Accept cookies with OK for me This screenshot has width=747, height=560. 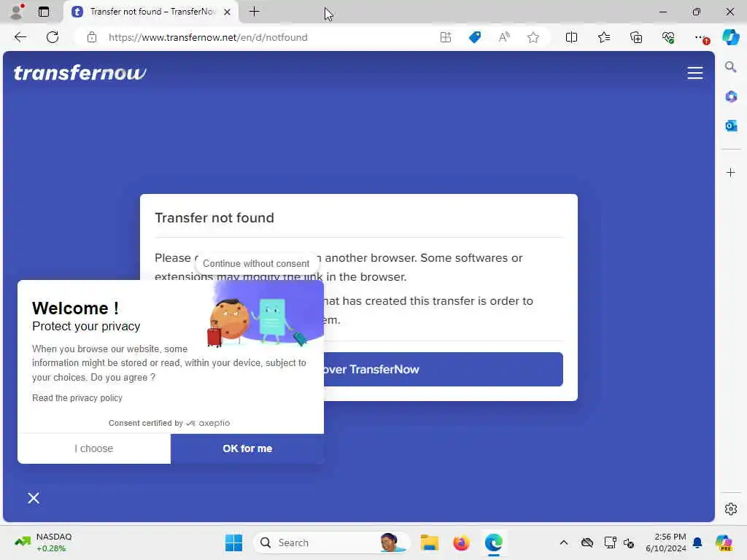coord(247,448)
